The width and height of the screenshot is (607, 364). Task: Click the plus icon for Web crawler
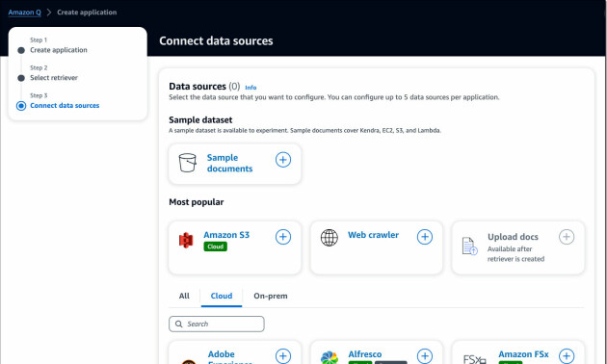(x=425, y=237)
